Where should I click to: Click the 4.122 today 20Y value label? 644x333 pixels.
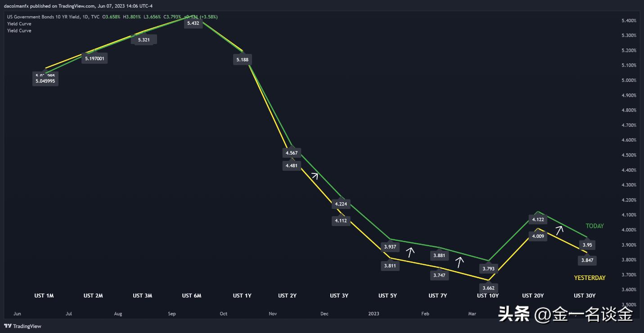pos(538,220)
